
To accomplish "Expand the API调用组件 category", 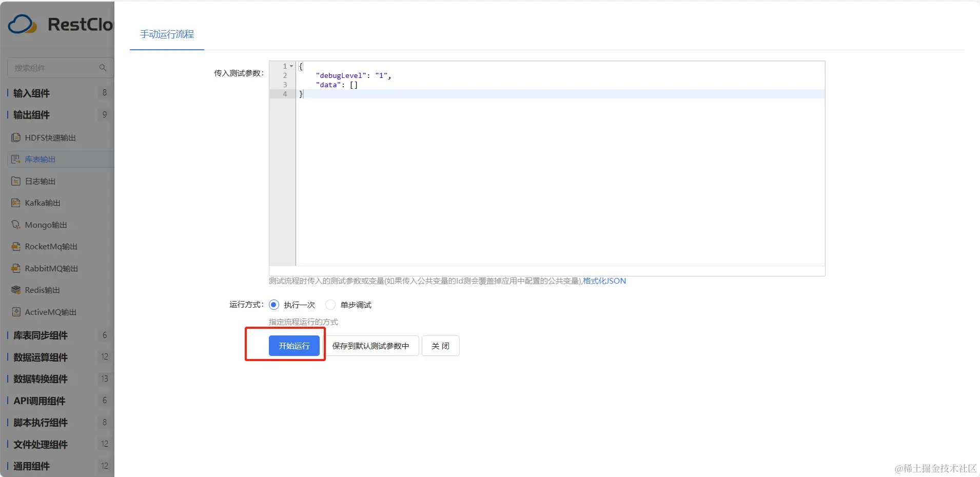I will [39, 401].
